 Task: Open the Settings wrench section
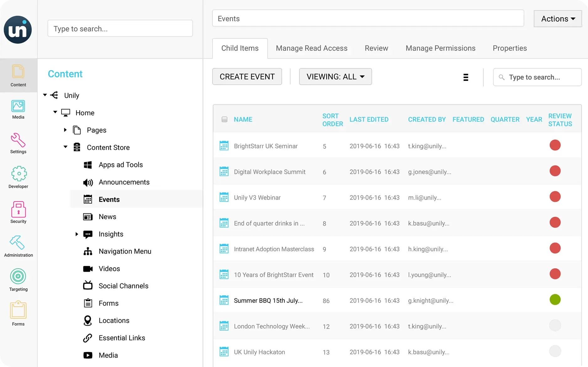click(x=18, y=144)
